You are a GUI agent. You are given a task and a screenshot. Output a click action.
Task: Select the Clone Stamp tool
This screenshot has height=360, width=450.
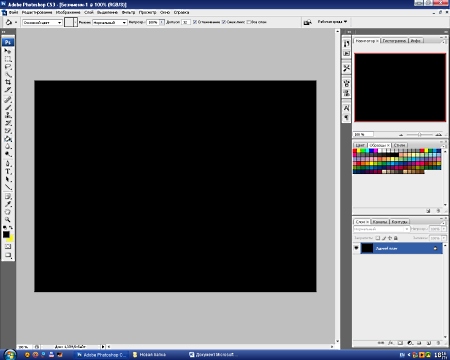click(x=8, y=115)
